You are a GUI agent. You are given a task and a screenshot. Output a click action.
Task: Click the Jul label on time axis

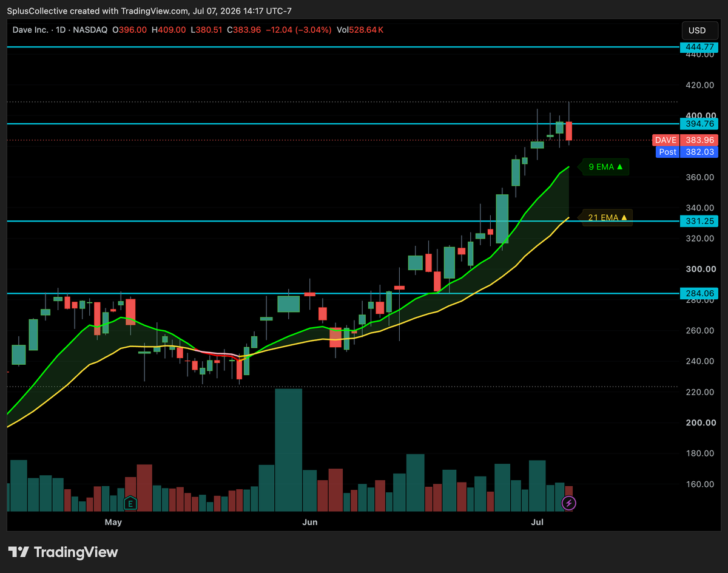tap(538, 522)
